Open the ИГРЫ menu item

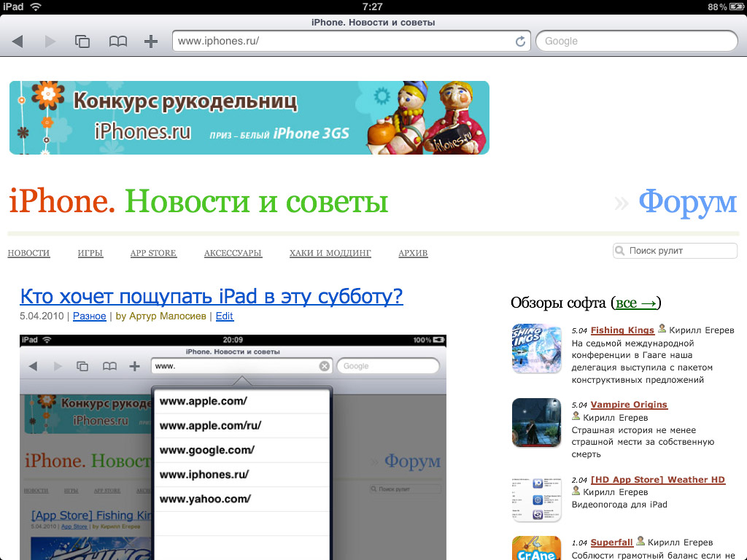click(90, 253)
